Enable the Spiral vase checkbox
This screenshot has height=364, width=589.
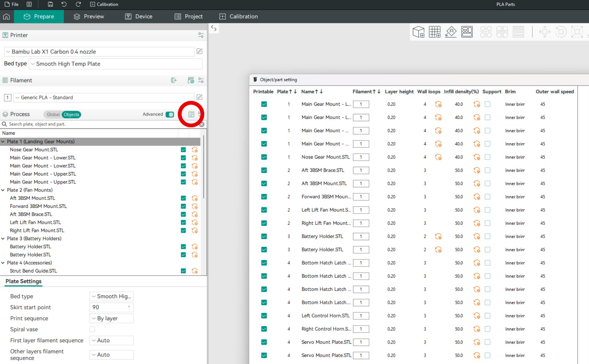[x=92, y=329]
